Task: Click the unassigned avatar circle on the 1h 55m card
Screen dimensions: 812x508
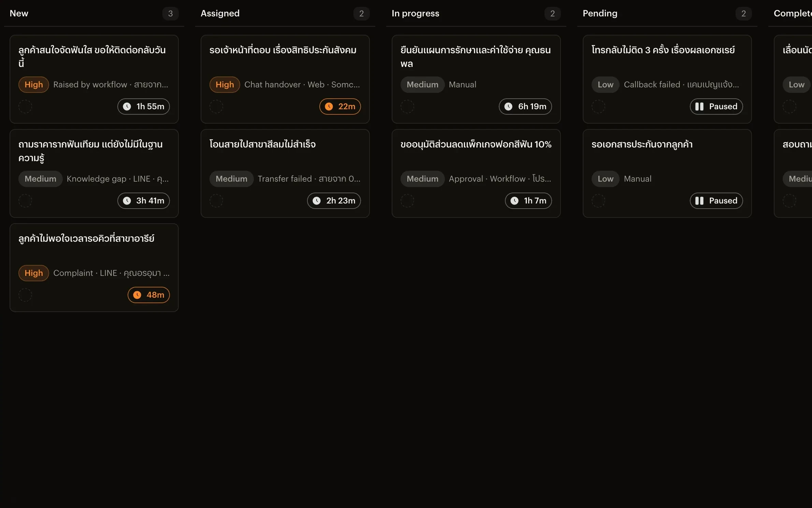Action: pyautogui.click(x=25, y=107)
